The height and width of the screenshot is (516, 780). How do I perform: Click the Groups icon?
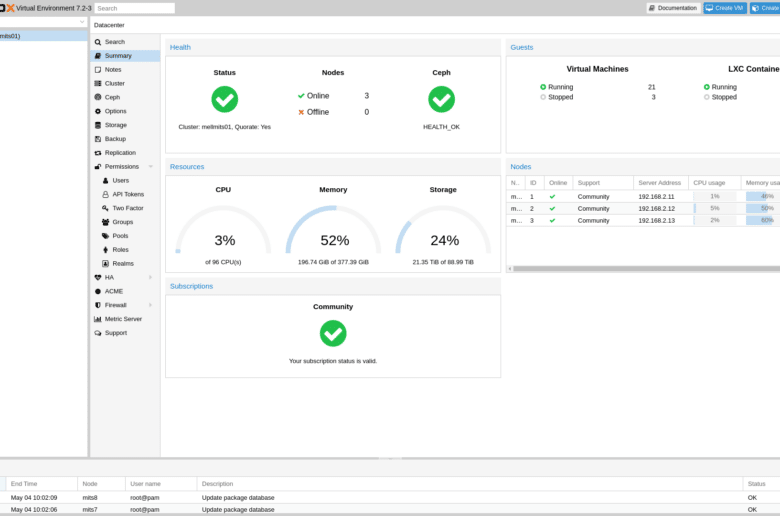(105, 222)
